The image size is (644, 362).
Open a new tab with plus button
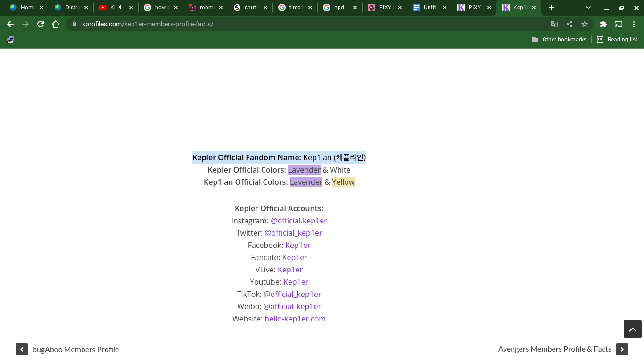552,8
